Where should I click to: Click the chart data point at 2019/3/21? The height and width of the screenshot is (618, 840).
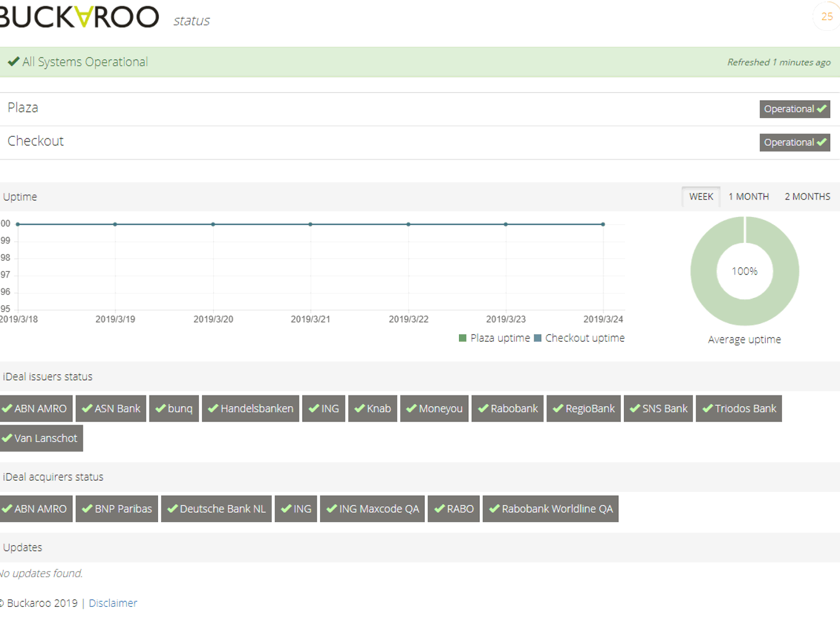(310, 224)
